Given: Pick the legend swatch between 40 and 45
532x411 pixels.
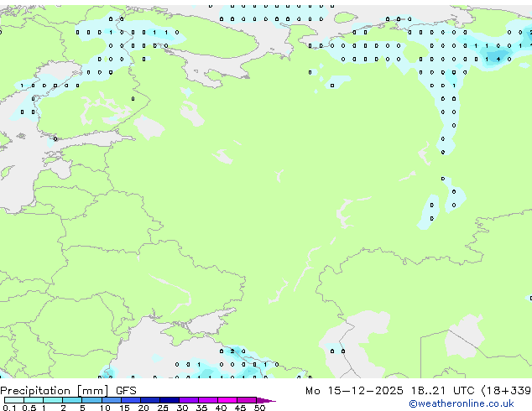Looking at the screenshot, I should click(x=227, y=400).
